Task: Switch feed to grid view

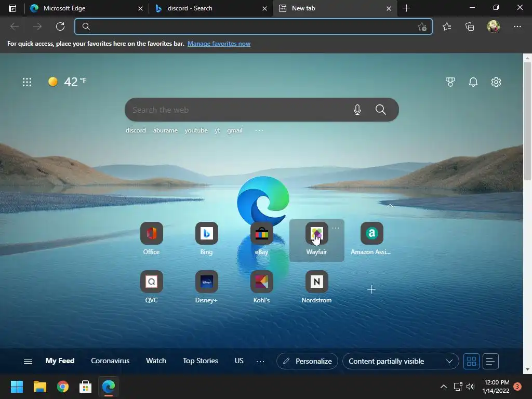Action: pos(471,361)
